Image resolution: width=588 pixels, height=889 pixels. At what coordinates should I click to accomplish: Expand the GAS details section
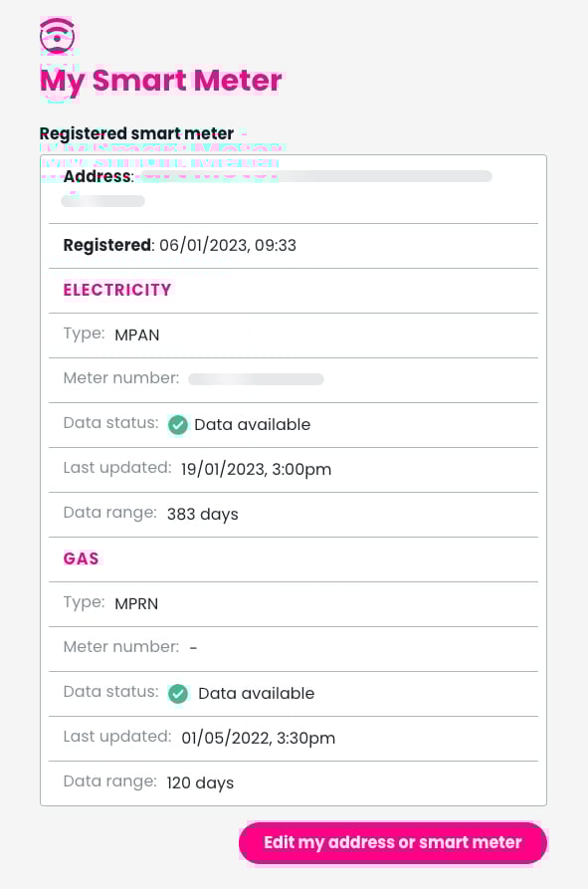pyautogui.click(x=81, y=558)
